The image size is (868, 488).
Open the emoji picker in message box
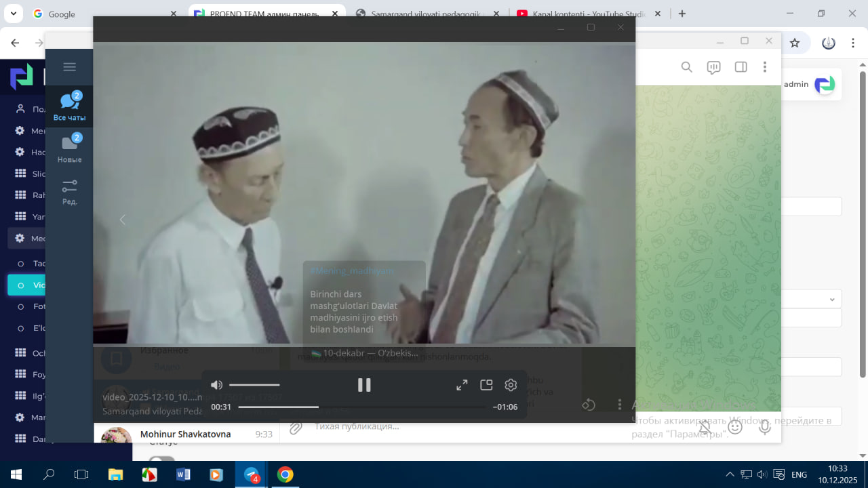point(735,427)
